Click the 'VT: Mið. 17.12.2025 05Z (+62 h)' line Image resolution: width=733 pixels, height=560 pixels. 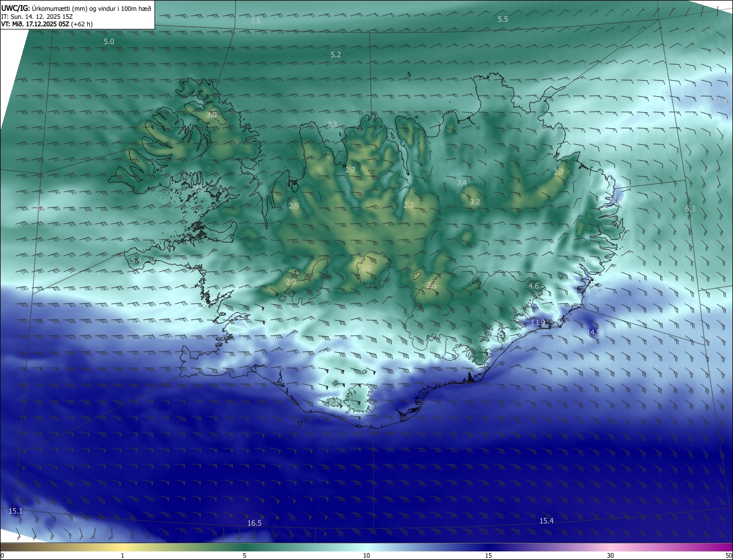(47, 24)
